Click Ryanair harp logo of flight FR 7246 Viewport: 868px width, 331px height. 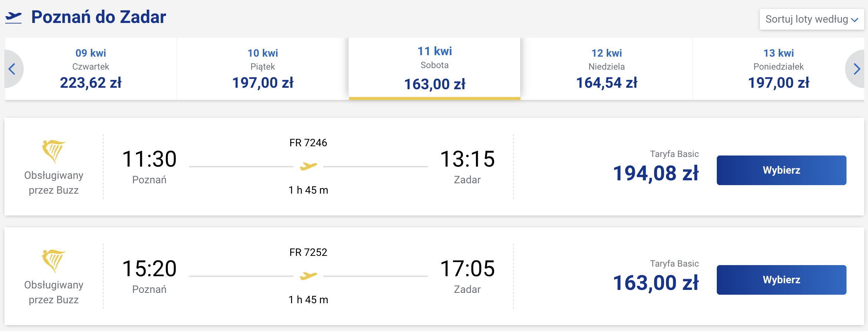(x=54, y=151)
